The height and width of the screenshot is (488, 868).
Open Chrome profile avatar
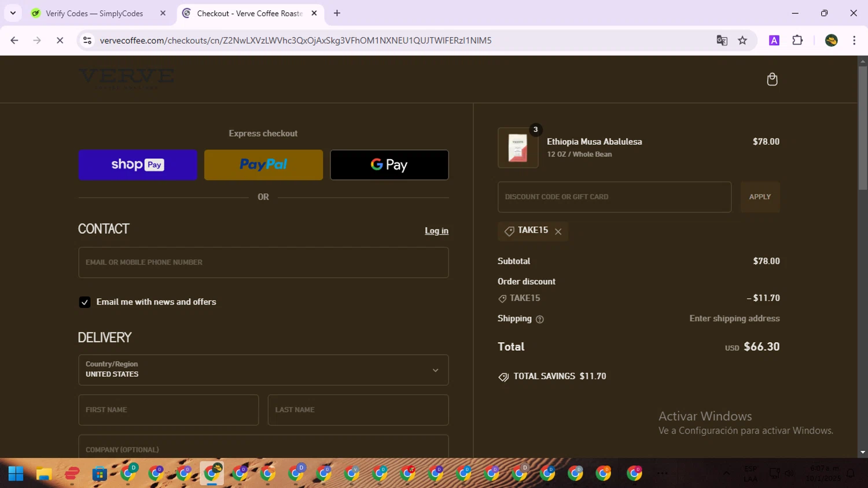point(831,41)
